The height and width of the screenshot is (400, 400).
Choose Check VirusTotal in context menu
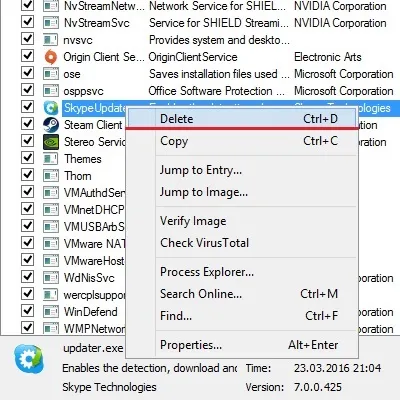242,243
